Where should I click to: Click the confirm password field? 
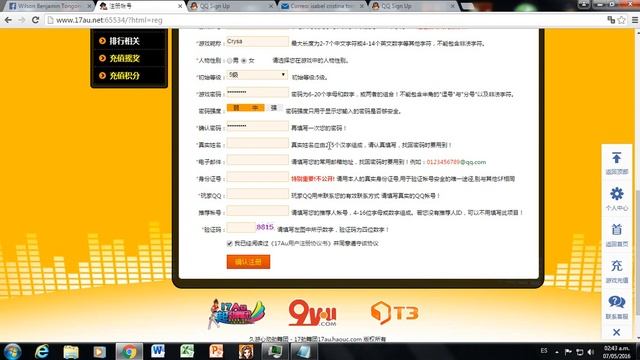pyautogui.click(x=258, y=126)
